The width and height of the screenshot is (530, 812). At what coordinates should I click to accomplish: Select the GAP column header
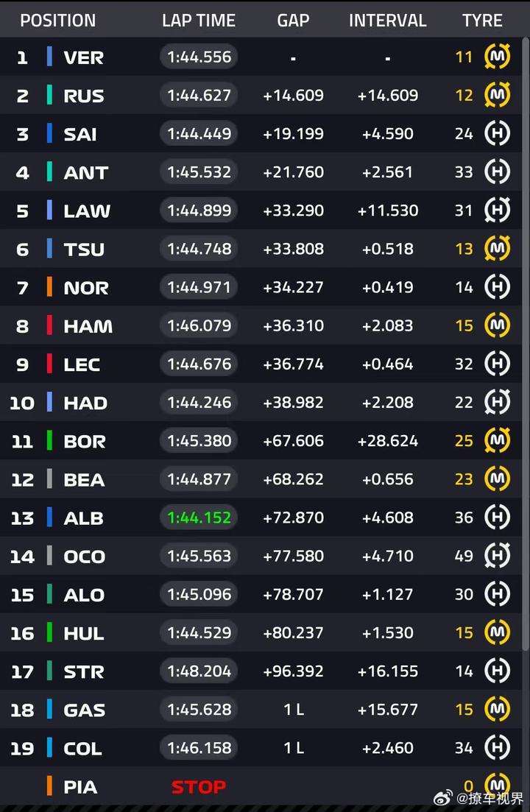[x=293, y=20]
